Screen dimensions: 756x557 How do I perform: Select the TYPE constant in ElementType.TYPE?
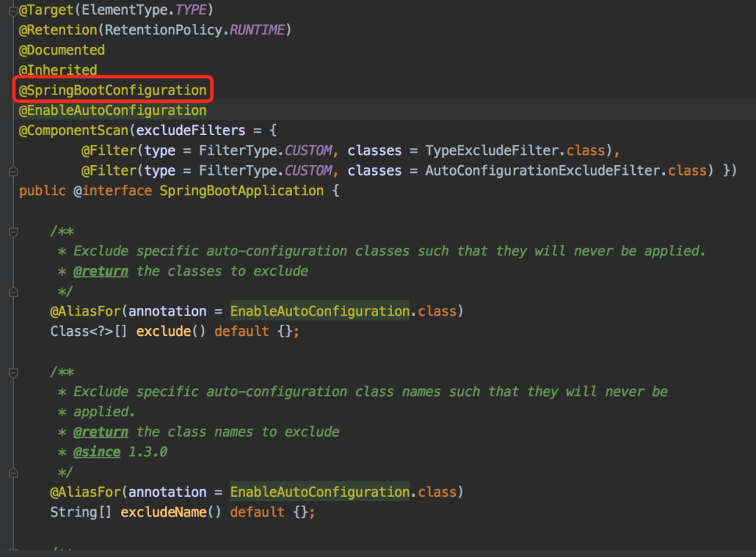click(191, 10)
